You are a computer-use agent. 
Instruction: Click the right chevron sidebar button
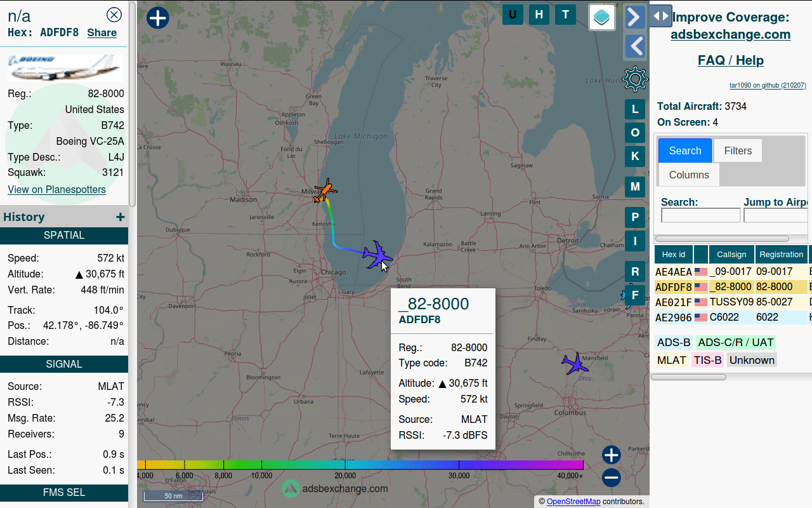pos(635,17)
